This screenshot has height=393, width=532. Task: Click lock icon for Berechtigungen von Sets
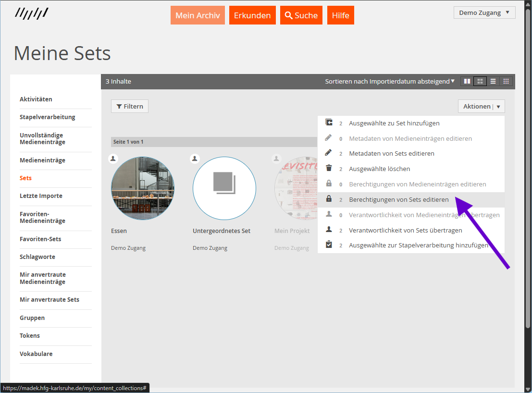point(329,199)
